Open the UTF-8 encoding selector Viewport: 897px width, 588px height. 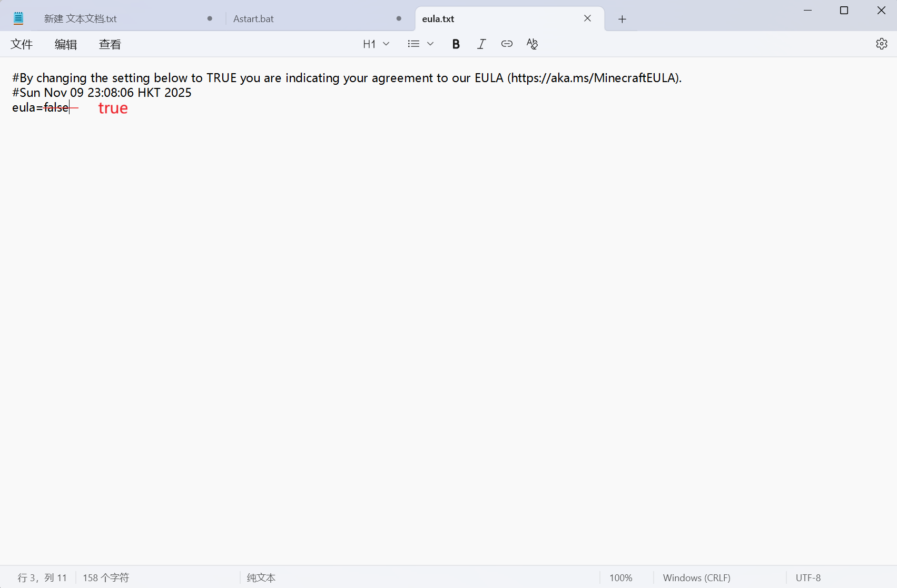pyautogui.click(x=808, y=577)
